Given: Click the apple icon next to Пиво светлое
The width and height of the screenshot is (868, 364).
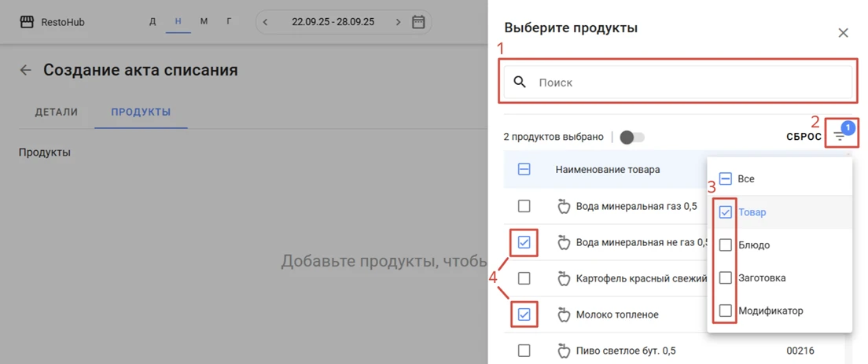Looking at the screenshot, I should (x=563, y=350).
